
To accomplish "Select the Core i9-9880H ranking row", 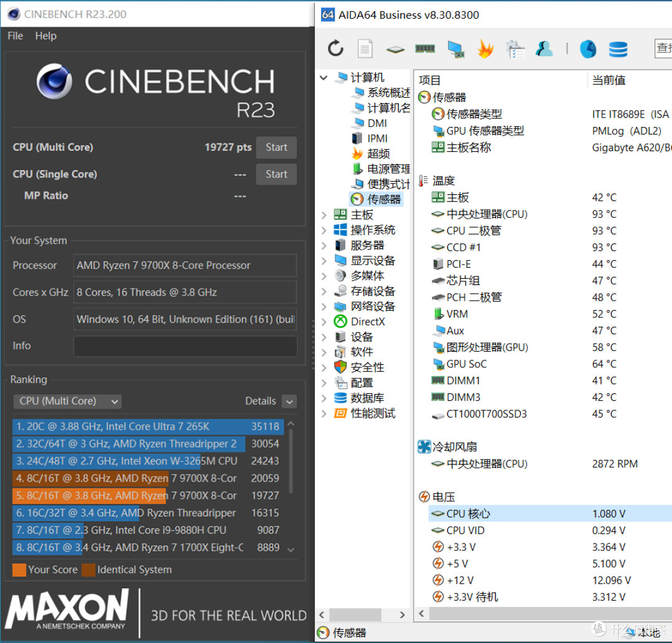I will (x=148, y=530).
